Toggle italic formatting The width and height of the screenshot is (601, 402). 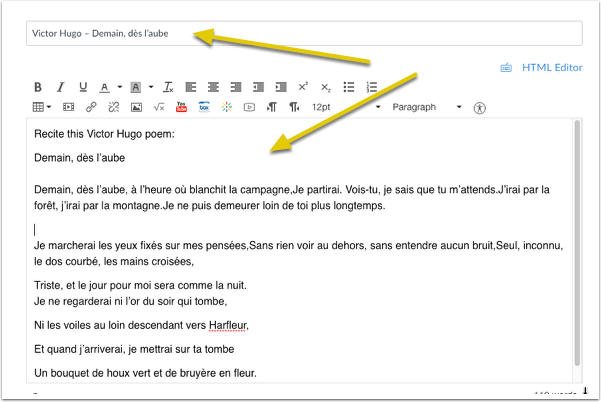61,87
